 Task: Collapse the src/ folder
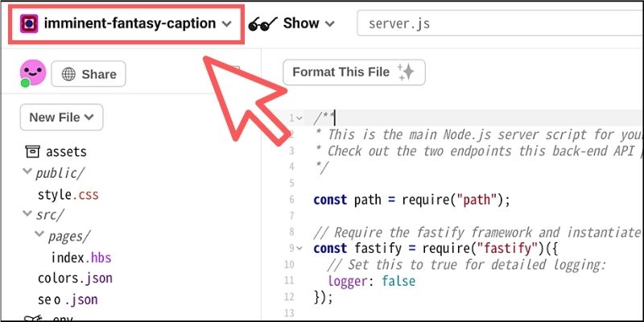pyautogui.click(x=27, y=213)
